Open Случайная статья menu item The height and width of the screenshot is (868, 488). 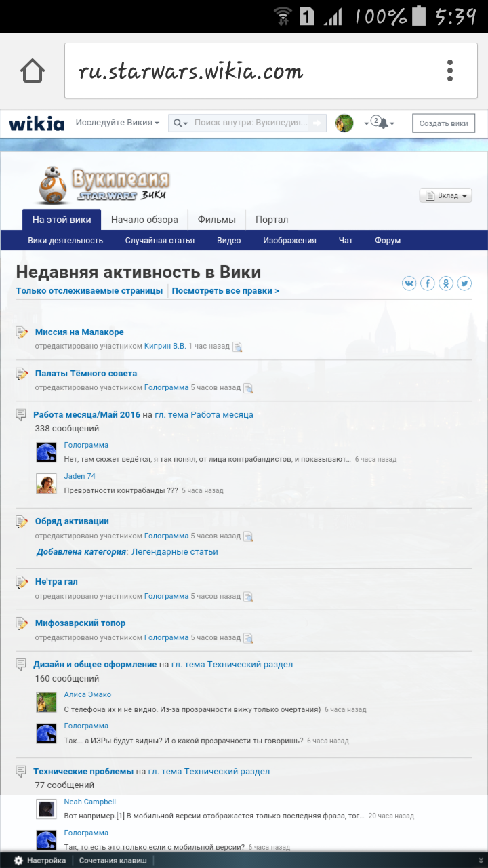click(x=160, y=241)
